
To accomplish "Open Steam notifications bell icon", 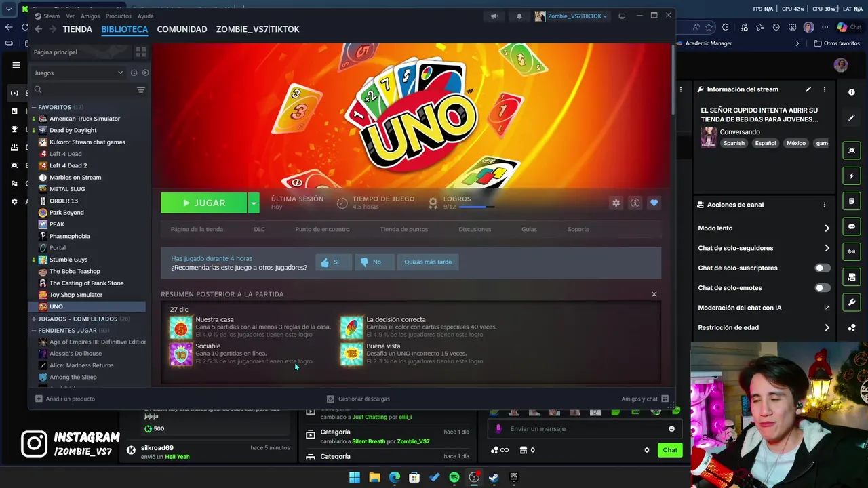I will tap(519, 16).
